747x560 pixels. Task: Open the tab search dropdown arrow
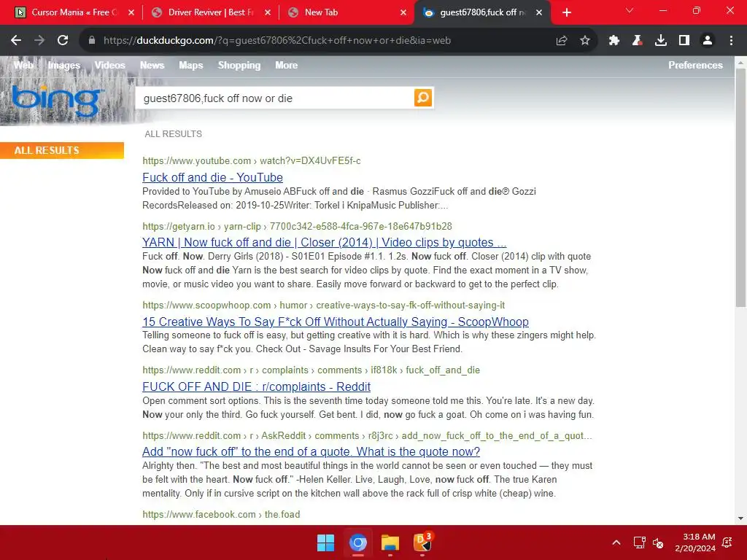(x=630, y=10)
